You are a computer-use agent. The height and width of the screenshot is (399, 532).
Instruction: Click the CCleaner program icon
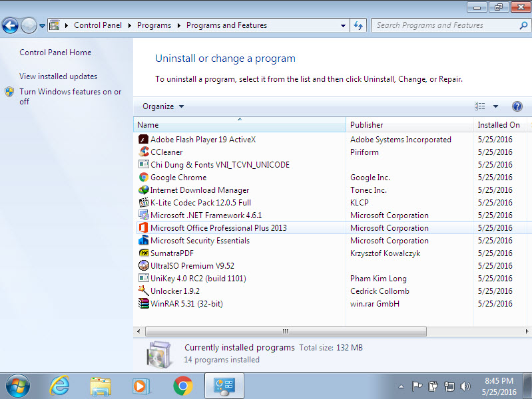(144, 152)
